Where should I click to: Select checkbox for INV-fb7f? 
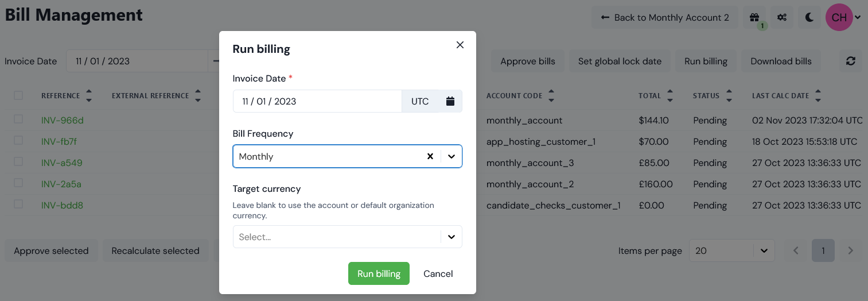(18, 140)
